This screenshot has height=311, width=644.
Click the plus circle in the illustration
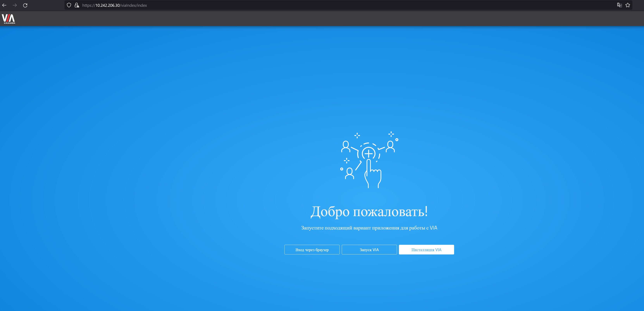coord(368,154)
